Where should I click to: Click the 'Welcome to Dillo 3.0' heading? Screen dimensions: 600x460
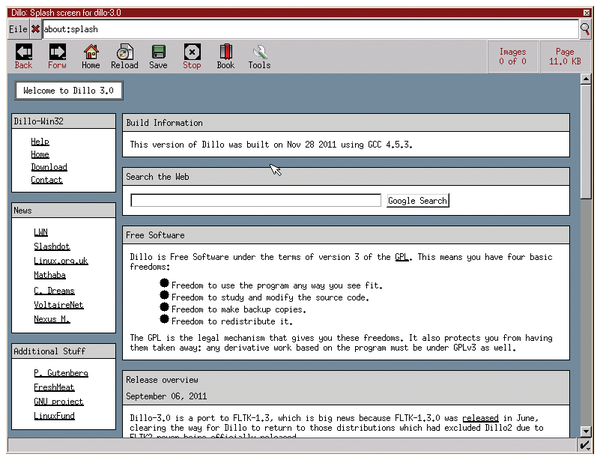(x=69, y=91)
